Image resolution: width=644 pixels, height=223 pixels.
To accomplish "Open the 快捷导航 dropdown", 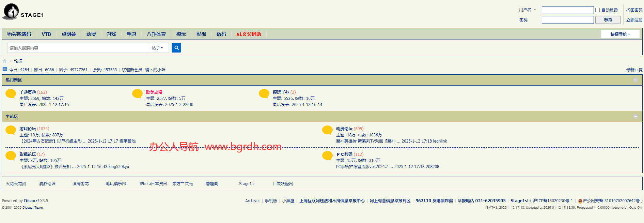I will point(620,34).
